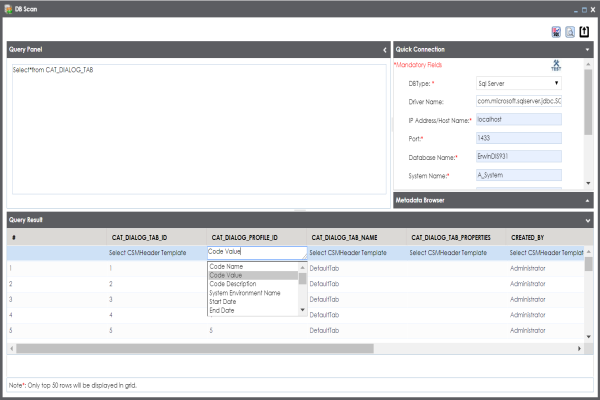Click the DB Scan app icon in title bar
Screen dimensions: 600x400
pos(8,7)
